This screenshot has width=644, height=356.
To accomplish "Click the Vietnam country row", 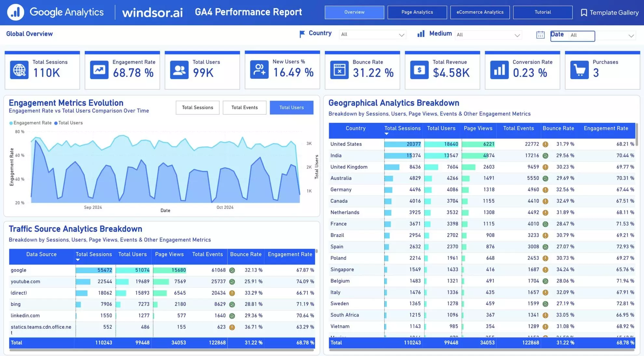I will (482, 326).
